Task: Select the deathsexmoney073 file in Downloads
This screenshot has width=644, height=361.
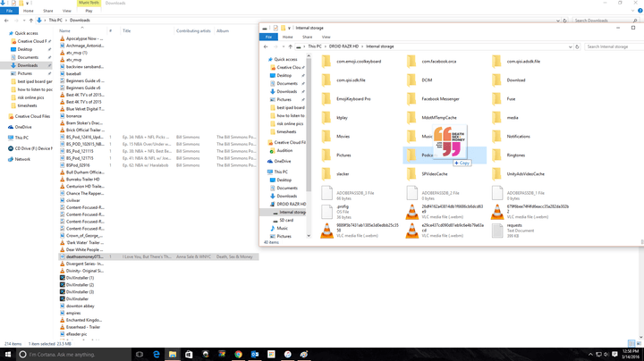Action: point(158,256)
